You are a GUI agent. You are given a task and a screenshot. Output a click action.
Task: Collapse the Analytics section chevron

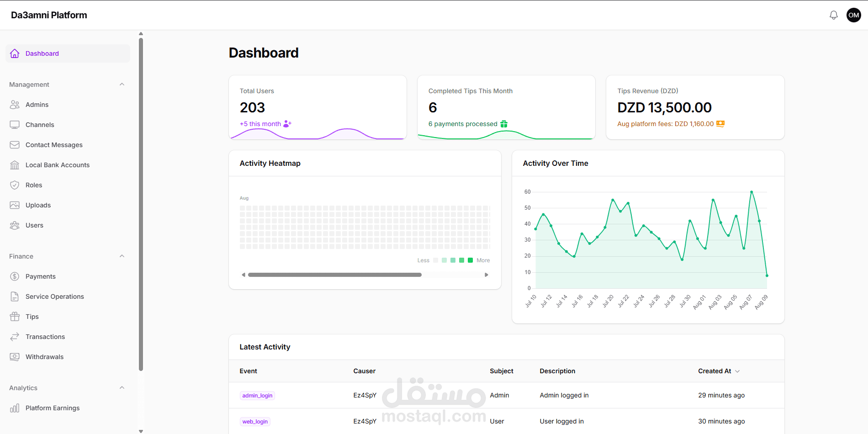(122, 388)
